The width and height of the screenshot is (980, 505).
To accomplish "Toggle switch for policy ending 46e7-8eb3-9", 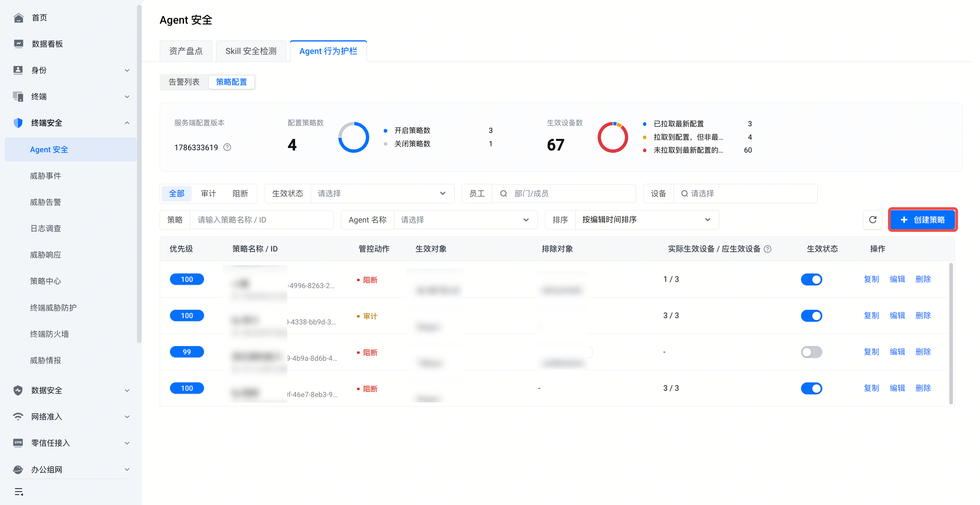I will 811,388.
